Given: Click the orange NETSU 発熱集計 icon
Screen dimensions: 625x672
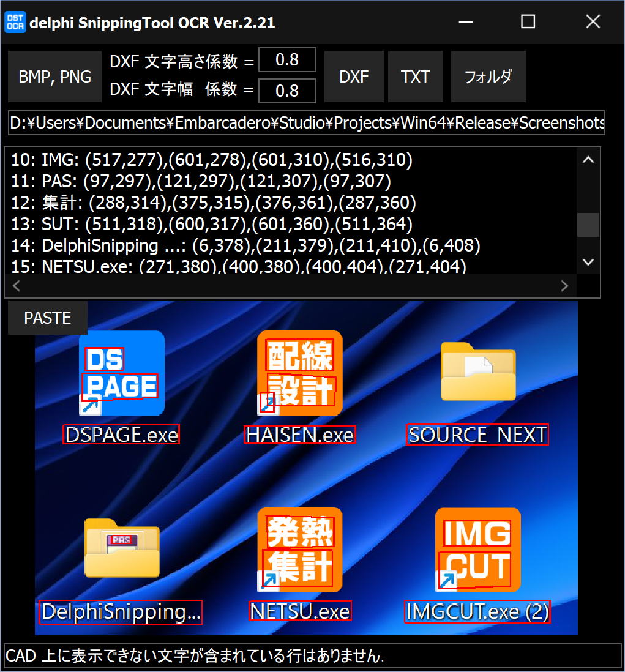Looking at the screenshot, I should [300, 550].
